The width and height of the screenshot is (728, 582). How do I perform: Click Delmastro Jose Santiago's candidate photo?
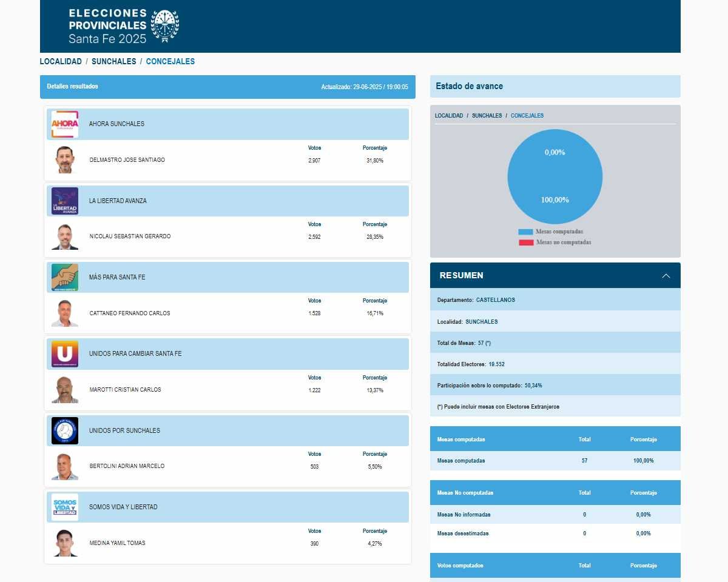coord(65,160)
